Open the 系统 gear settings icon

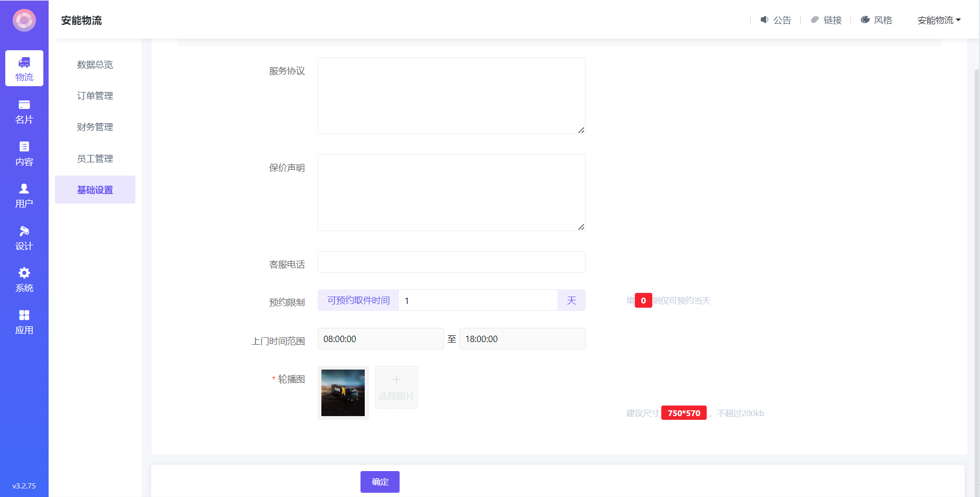pos(24,273)
